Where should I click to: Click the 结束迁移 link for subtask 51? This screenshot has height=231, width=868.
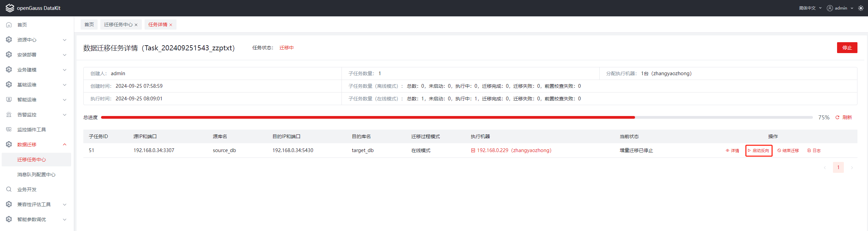(x=788, y=151)
